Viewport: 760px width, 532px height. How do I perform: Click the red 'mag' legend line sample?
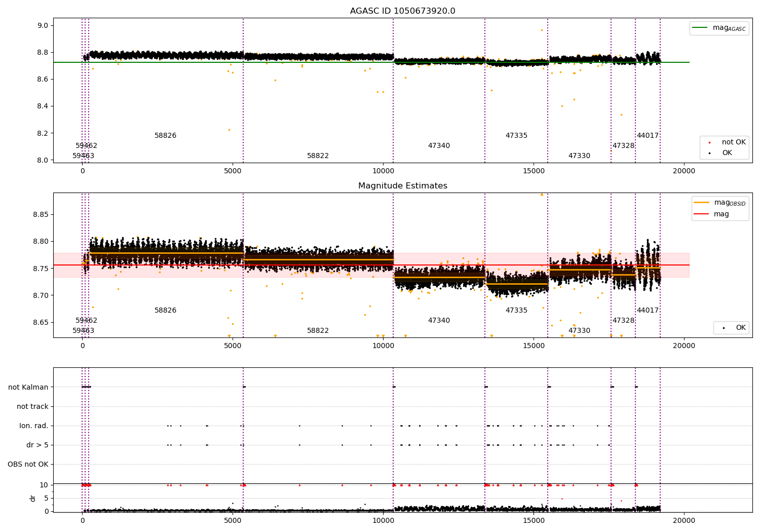pyautogui.click(x=702, y=214)
